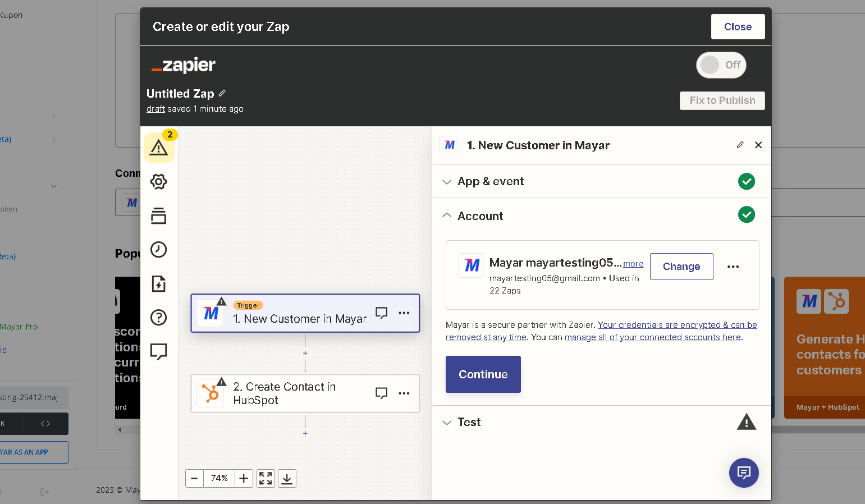The width and height of the screenshot is (865, 504).
Task: Click the Zapier logo
Action: pyautogui.click(x=184, y=66)
